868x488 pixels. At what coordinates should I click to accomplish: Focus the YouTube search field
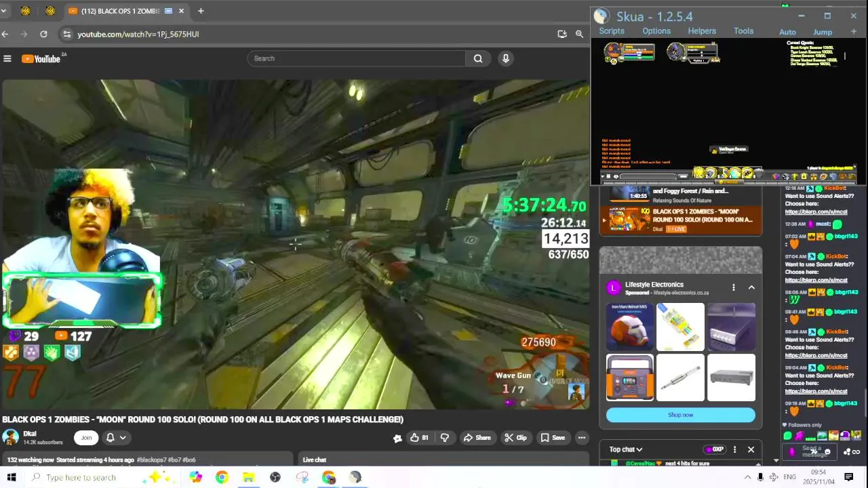[x=357, y=58]
